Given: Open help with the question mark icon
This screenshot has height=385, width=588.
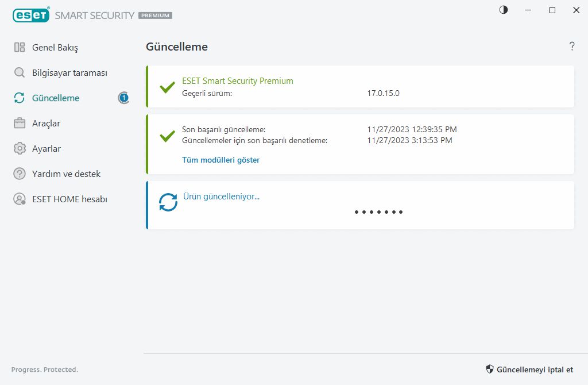Looking at the screenshot, I should pos(572,47).
